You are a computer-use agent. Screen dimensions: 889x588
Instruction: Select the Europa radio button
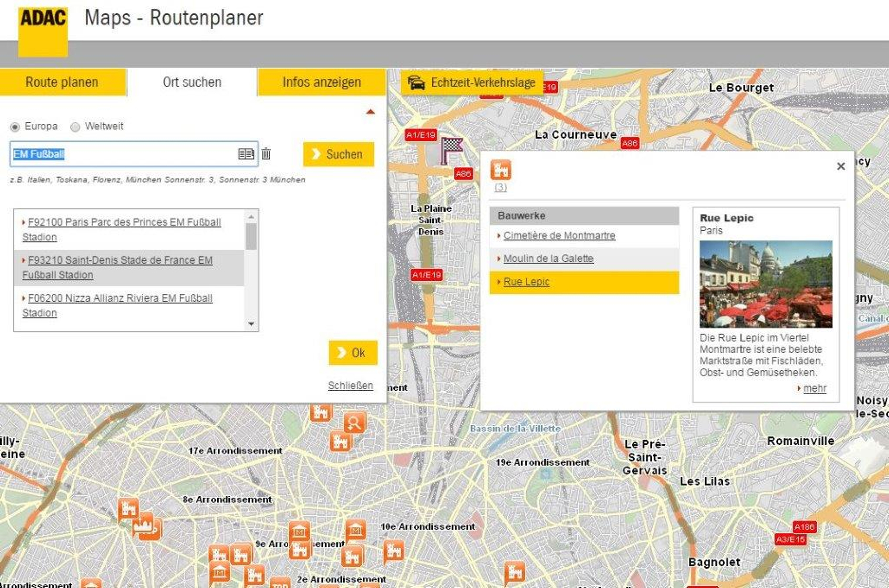pos(15,127)
